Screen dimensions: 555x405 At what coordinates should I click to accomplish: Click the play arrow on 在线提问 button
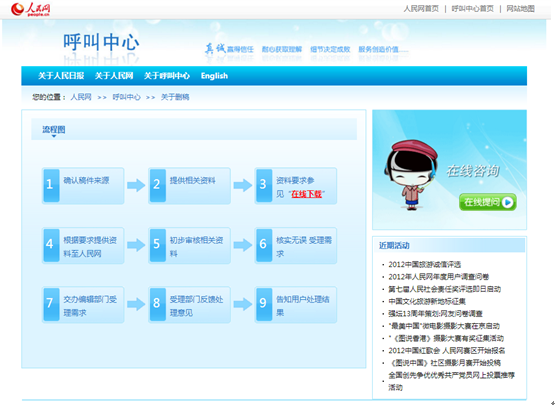point(508,202)
